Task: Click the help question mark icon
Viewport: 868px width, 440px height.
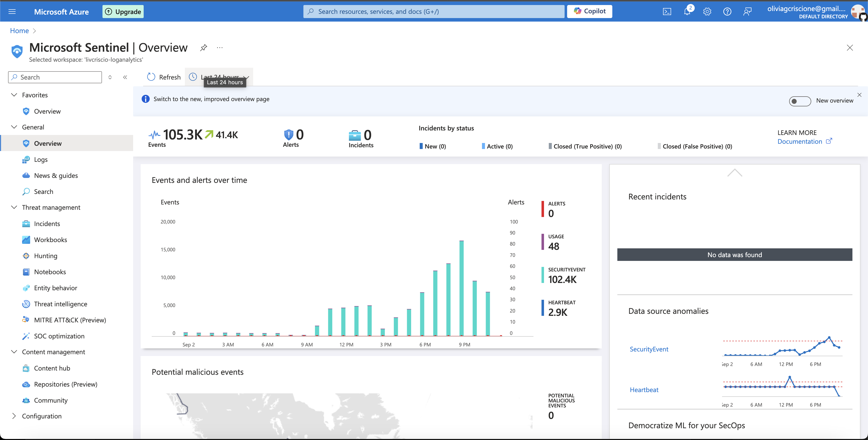Action: (x=727, y=12)
